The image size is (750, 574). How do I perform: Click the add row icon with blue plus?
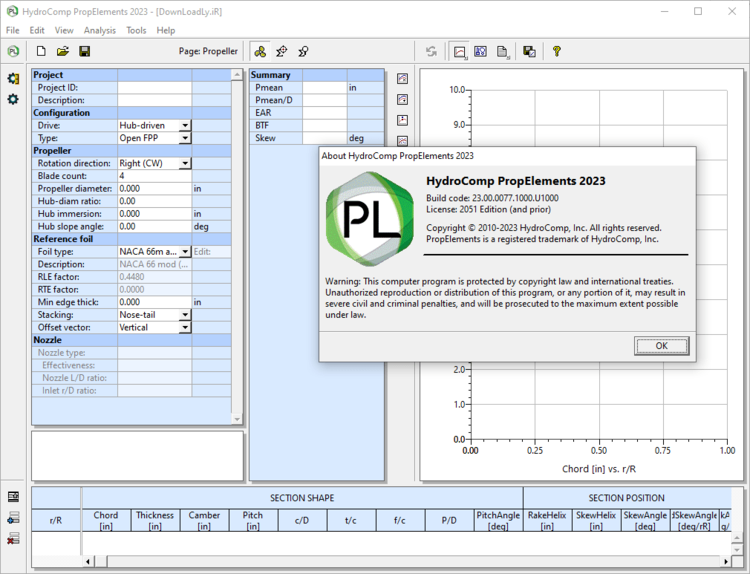point(13,518)
